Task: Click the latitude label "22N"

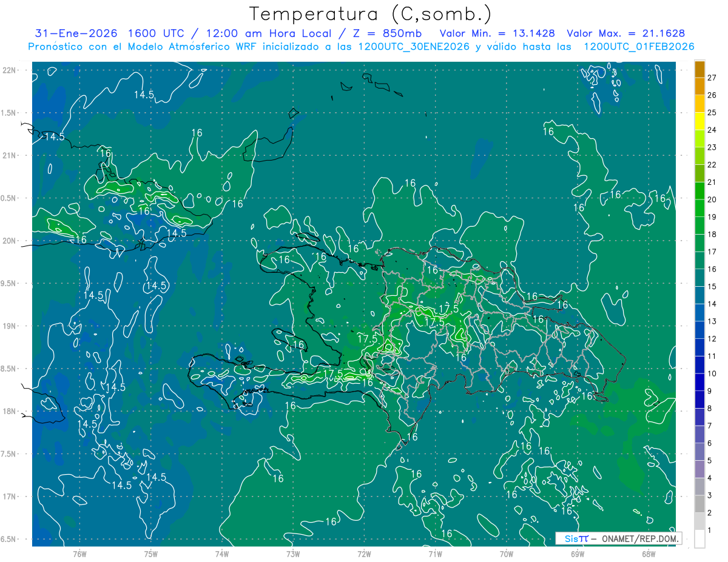Action: coord(8,70)
